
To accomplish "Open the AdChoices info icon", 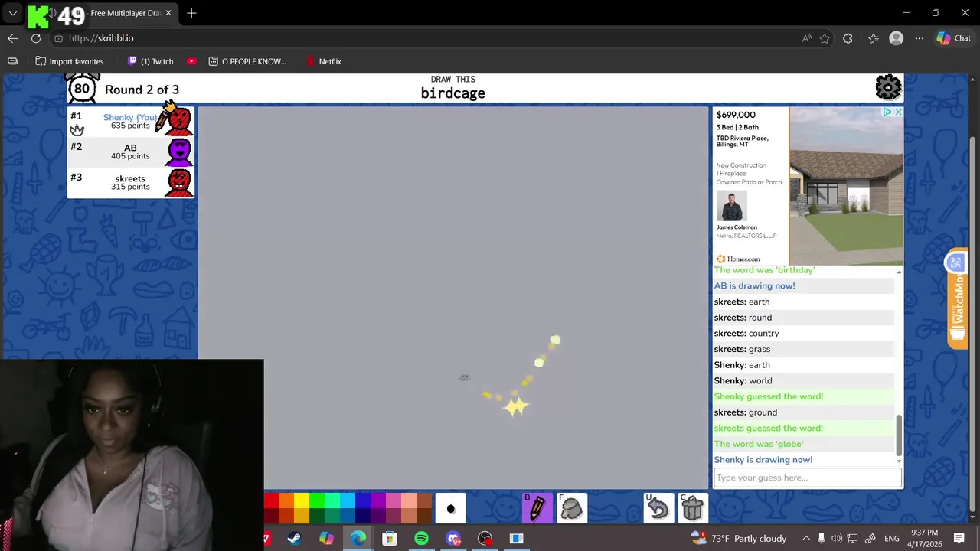I will (x=887, y=112).
